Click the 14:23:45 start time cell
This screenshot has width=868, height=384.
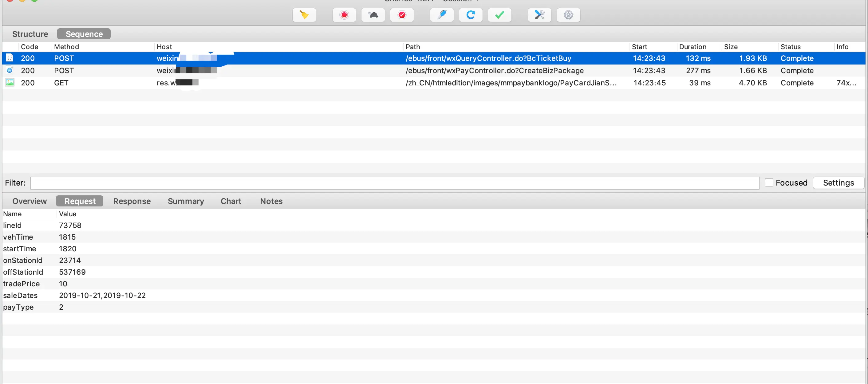coord(649,83)
